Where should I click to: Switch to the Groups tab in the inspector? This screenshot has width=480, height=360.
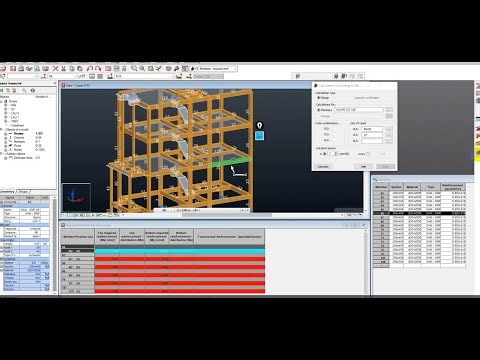pos(23,192)
